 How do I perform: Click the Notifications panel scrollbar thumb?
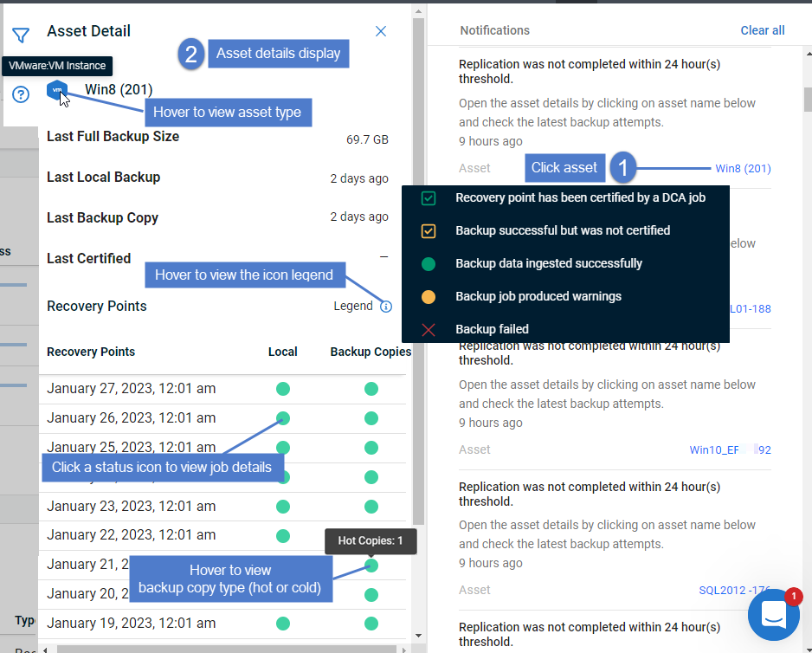click(808, 99)
